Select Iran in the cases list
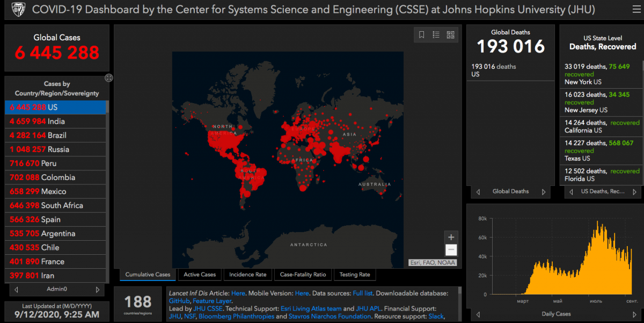The height and width of the screenshot is (323, 644). click(x=56, y=275)
